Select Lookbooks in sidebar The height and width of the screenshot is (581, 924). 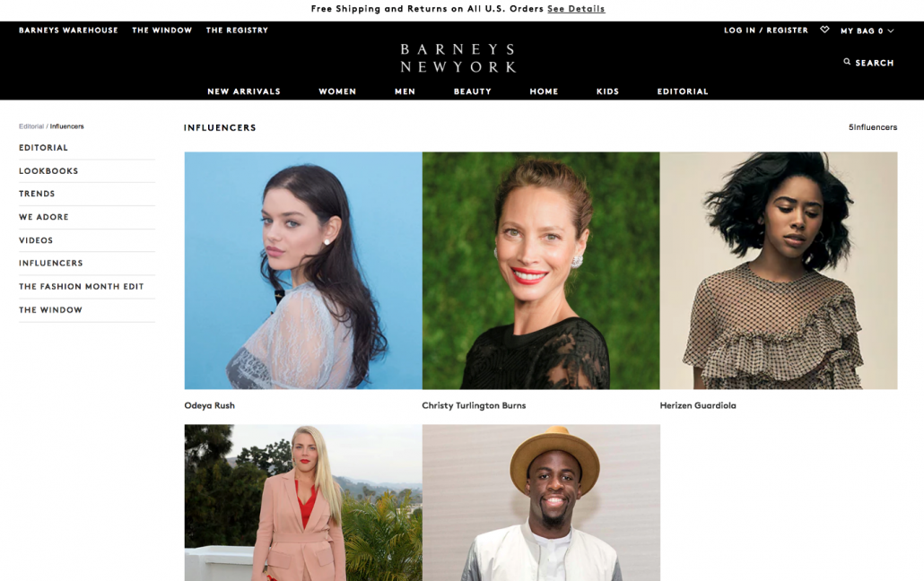48,171
